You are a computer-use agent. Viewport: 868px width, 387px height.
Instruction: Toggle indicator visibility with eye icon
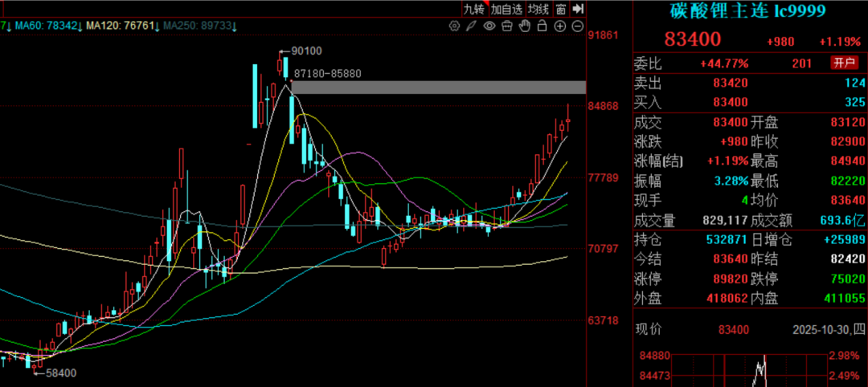coord(489,26)
